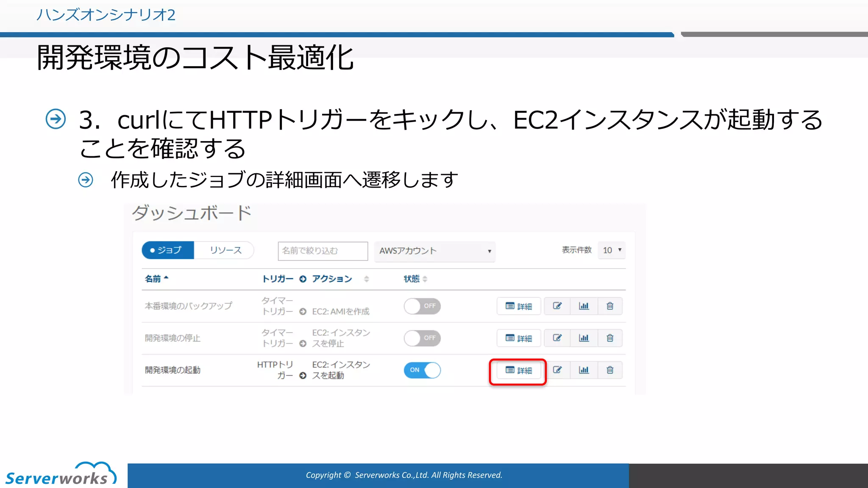This screenshot has height=488, width=868.
Task: View chart for 開発環境の停止 job
Action: pyautogui.click(x=584, y=338)
